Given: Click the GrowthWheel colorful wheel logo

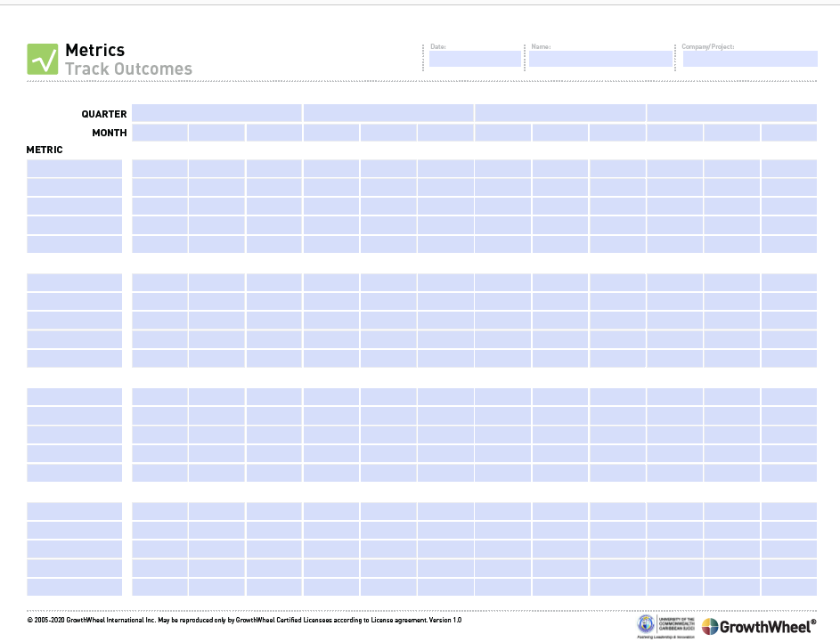Looking at the screenshot, I should 710,627.
